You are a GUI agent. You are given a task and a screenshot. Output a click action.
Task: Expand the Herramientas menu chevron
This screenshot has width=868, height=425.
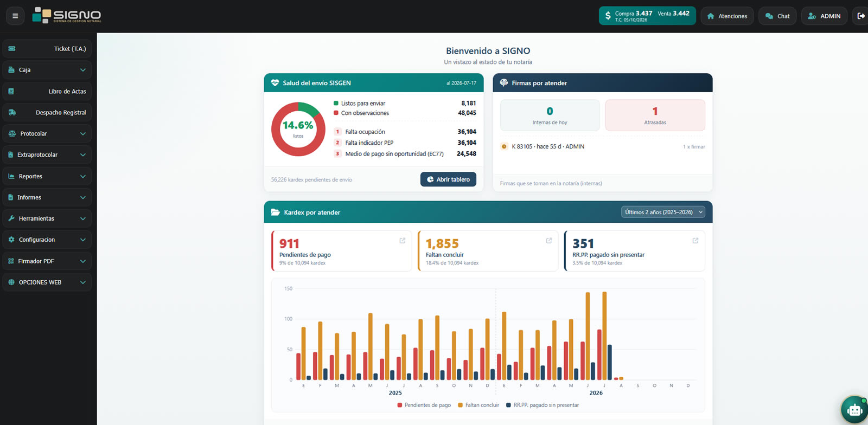click(83, 218)
